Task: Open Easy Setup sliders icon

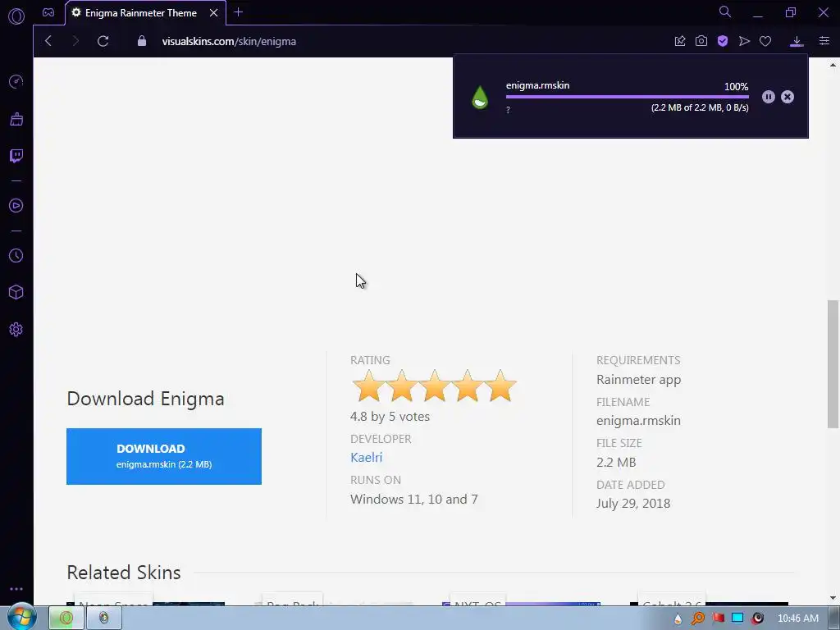Action: pyautogui.click(x=824, y=41)
